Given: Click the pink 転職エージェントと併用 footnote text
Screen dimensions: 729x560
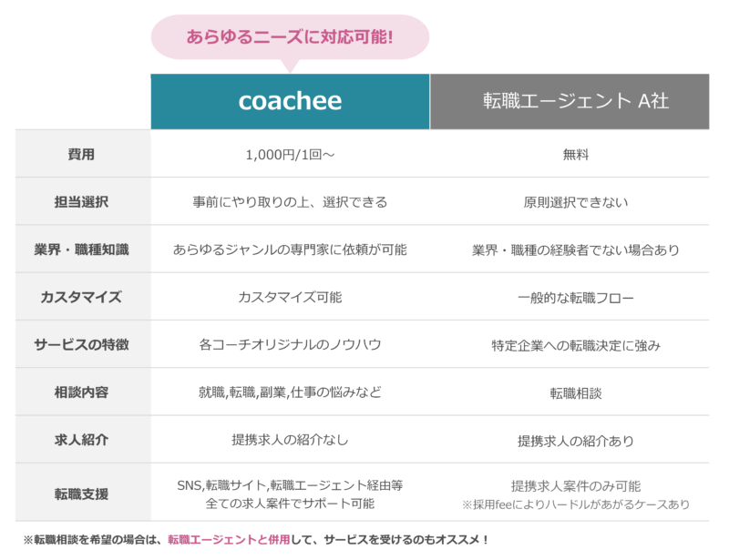Looking at the screenshot, I should click(229, 540).
